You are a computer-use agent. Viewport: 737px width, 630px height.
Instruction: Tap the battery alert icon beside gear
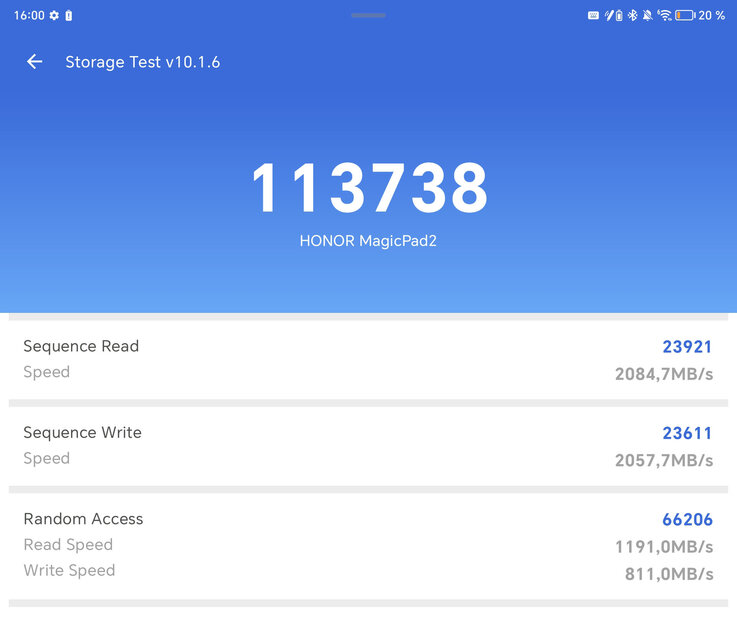[x=69, y=16]
